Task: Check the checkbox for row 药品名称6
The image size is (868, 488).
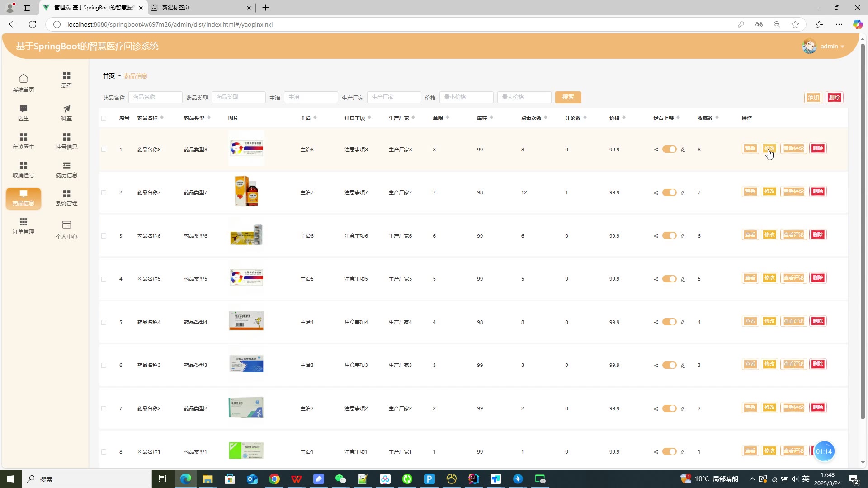Action: [x=104, y=236]
